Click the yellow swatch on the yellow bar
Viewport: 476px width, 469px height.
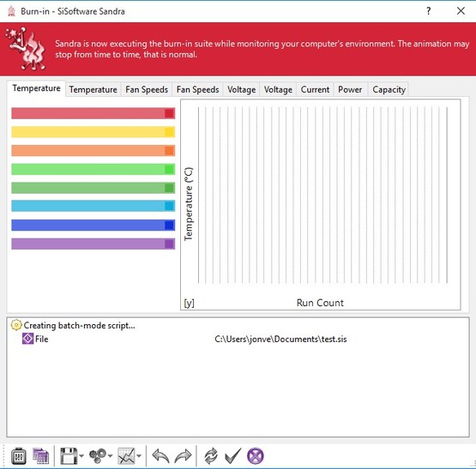coord(170,132)
